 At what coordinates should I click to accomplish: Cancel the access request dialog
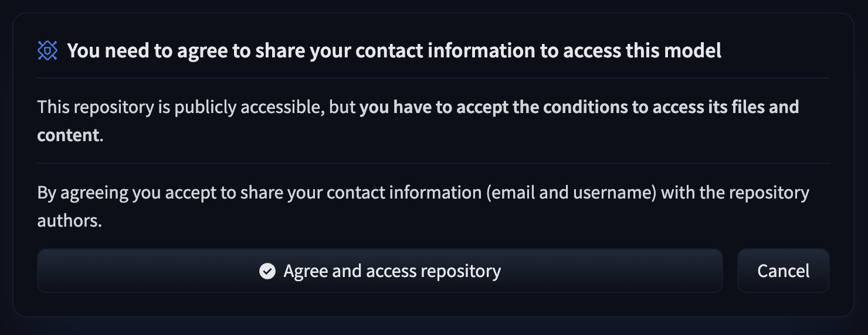(783, 271)
